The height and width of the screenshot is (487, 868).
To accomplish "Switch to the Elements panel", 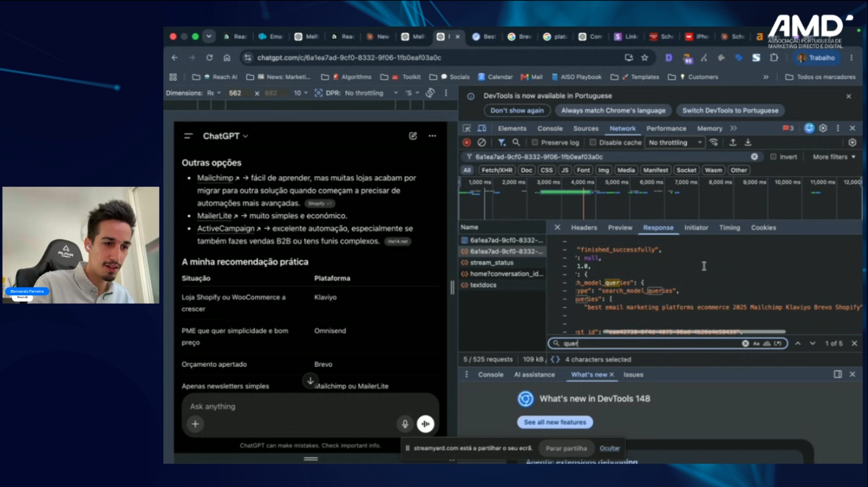I will tap(512, 128).
